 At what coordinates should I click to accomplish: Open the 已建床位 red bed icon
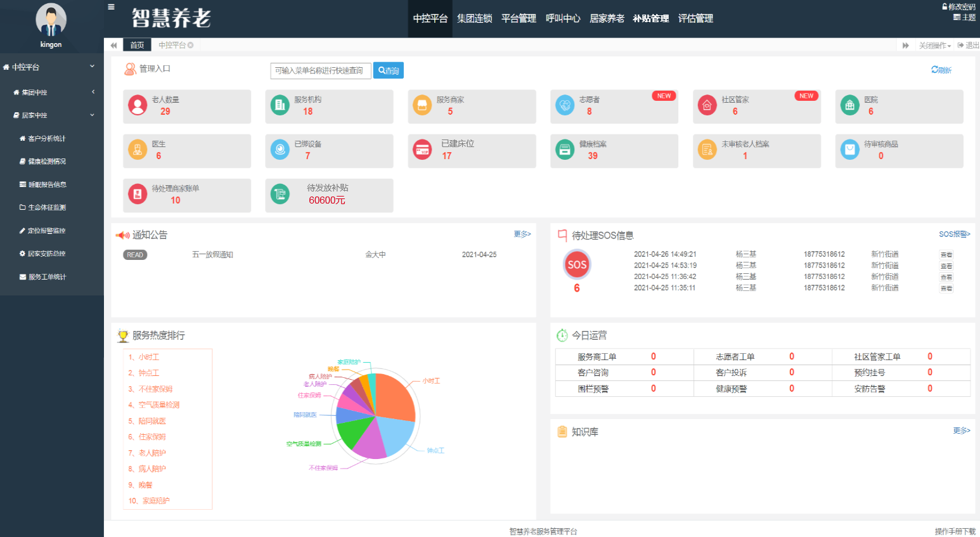pos(422,150)
